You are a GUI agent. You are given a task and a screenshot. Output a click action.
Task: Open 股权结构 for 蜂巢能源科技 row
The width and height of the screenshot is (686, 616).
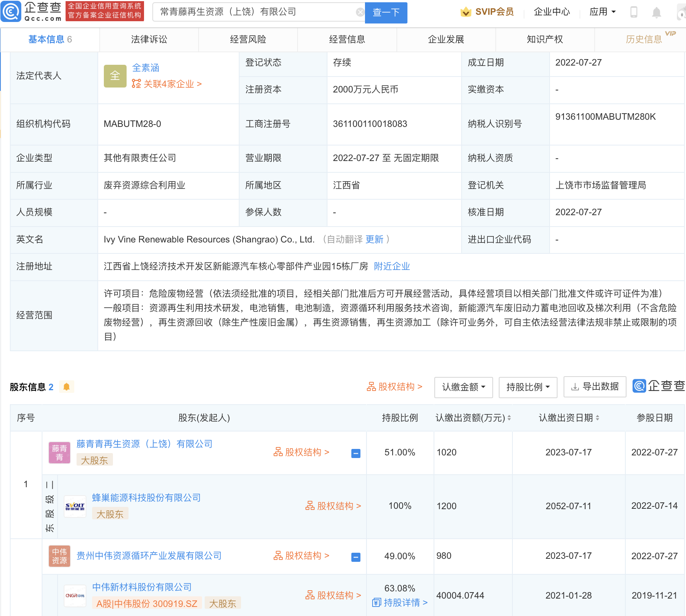tap(333, 506)
